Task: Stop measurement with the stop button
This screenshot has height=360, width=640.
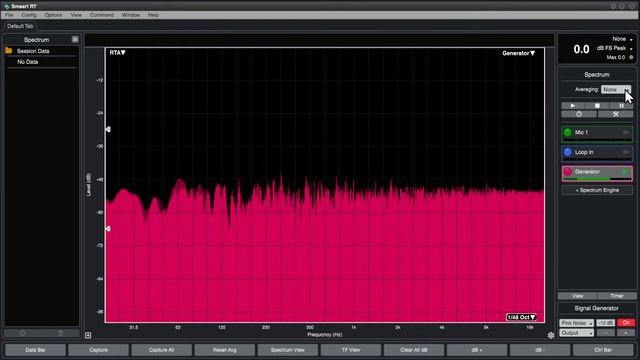Action: (597, 106)
